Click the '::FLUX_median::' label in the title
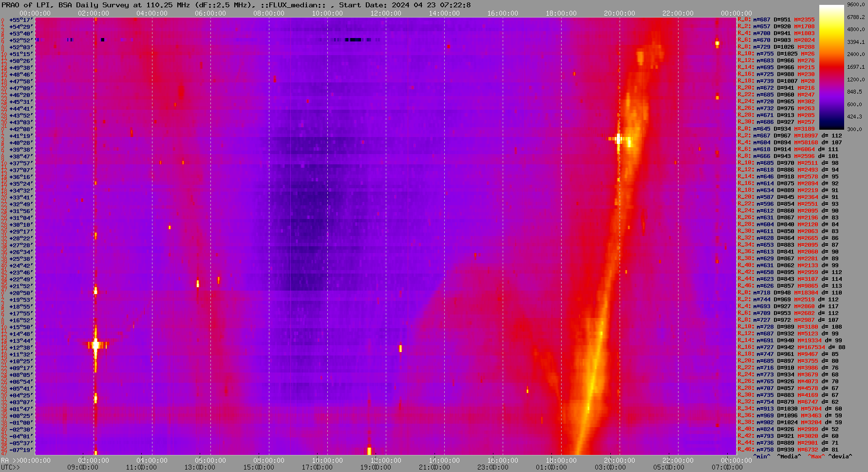This screenshot has height=472, width=868. [293, 5]
